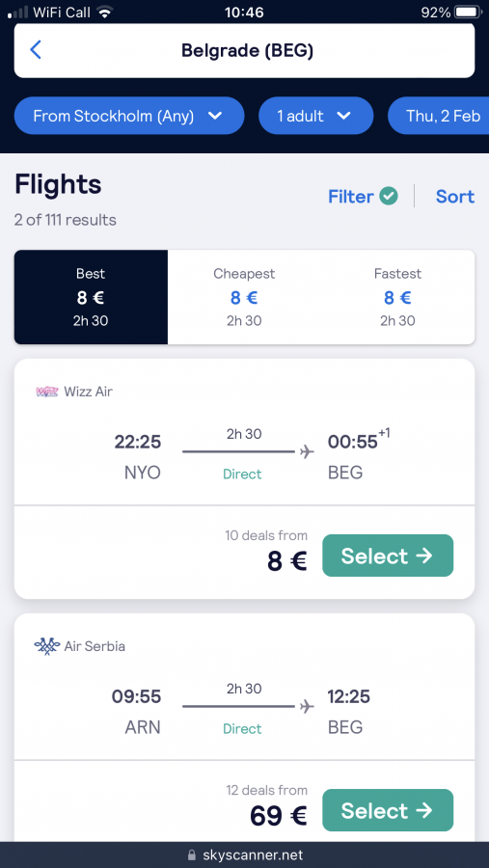Tap the Wi-Fi icon in the status bar
The width and height of the screenshot is (489, 868).
click(x=103, y=12)
